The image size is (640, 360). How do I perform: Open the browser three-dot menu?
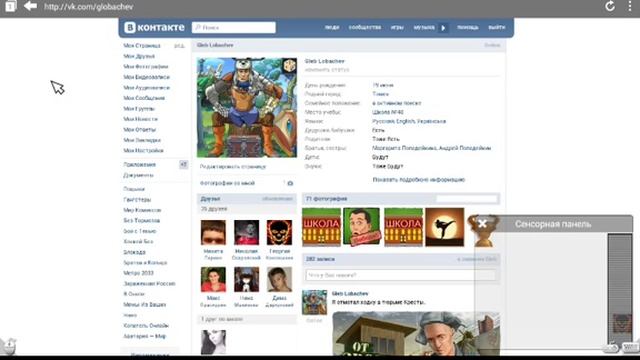point(630,6)
